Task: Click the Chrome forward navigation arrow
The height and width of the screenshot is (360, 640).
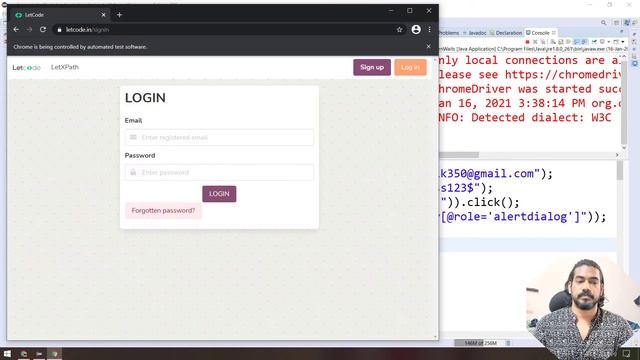Action: pyautogui.click(x=29, y=29)
